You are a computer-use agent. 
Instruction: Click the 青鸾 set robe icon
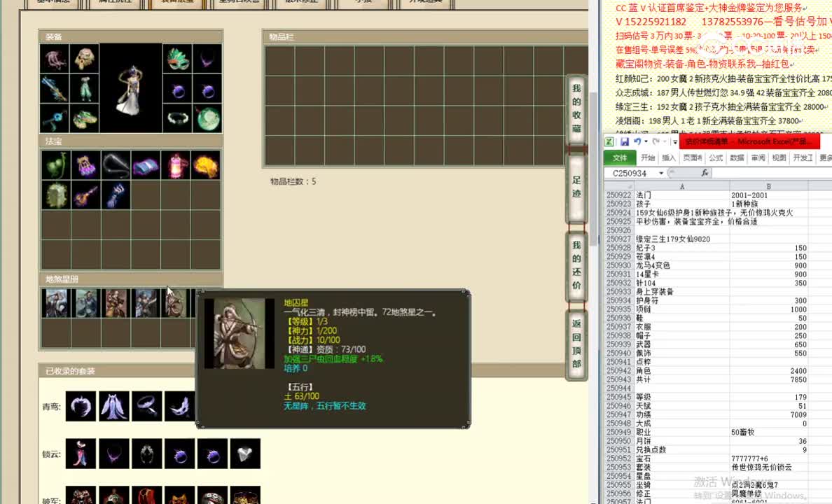click(x=113, y=407)
